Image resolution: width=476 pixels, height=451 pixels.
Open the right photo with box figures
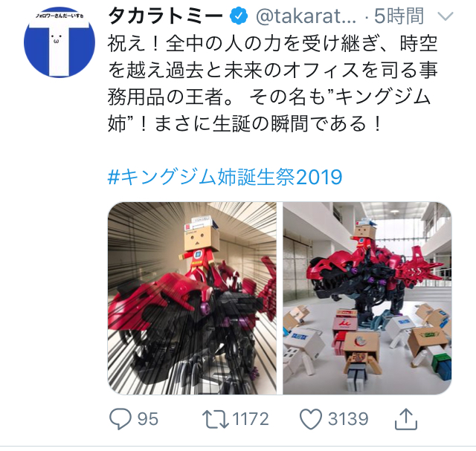pos(367,298)
